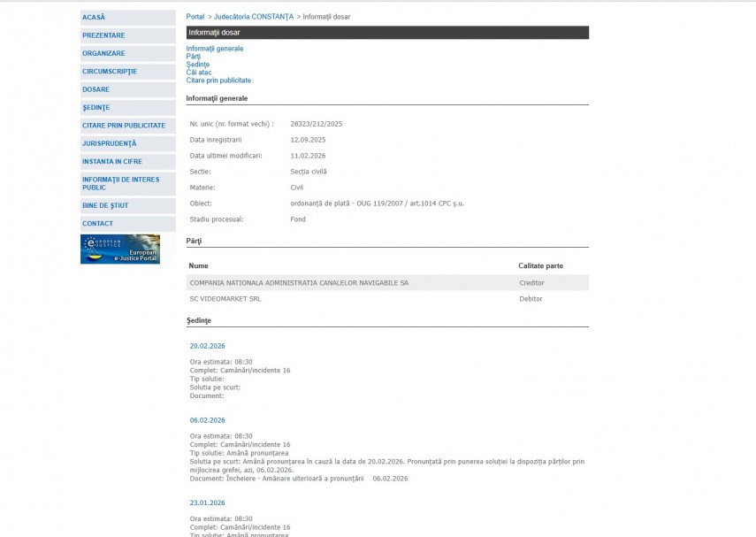Click INFORMAȚII DE INTERES PUBLIC menu item

tap(121, 183)
